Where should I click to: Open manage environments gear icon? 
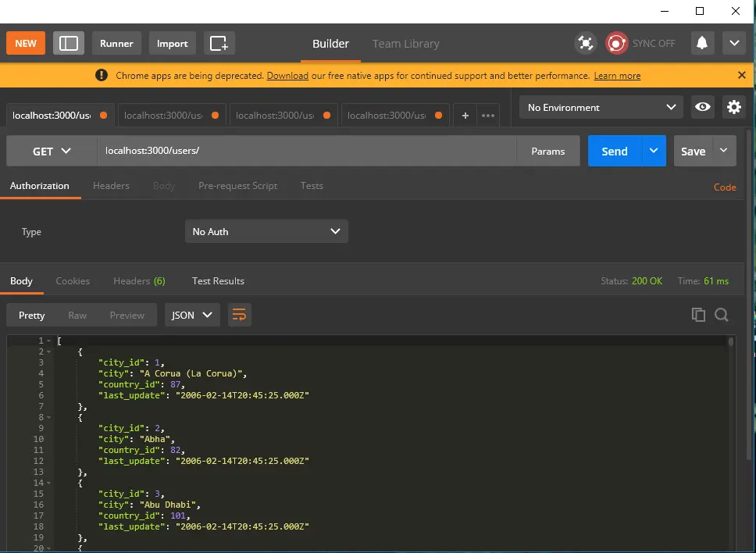734,107
